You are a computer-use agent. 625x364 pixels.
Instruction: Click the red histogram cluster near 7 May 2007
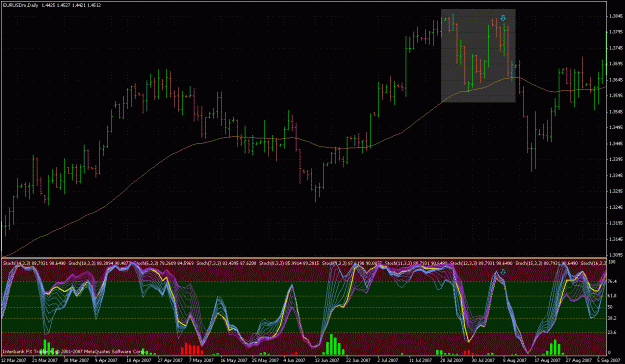tap(192, 349)
